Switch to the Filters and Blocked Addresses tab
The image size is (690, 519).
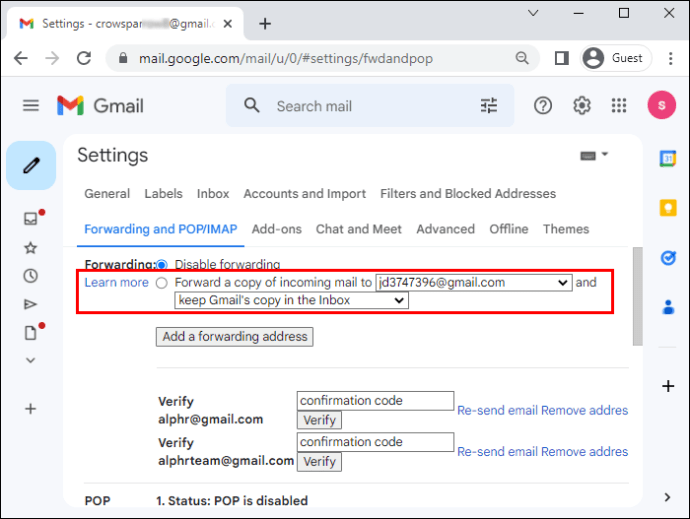tap(468, 194)
